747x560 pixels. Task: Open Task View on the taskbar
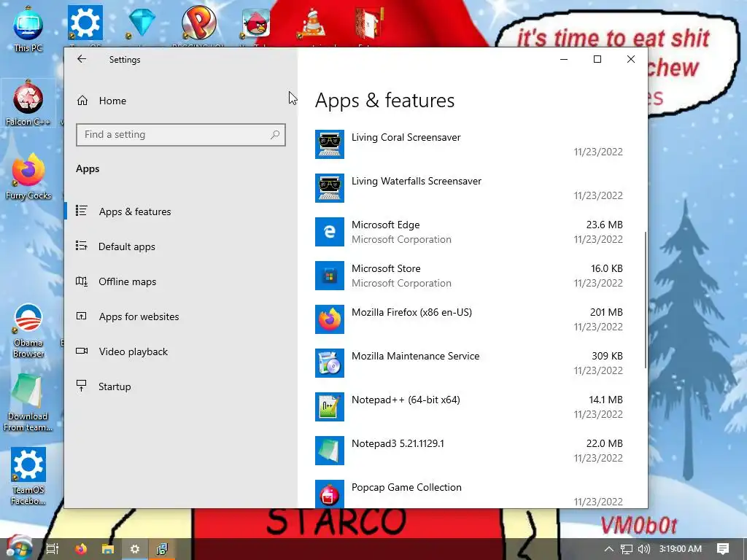(x=53, y=549)
